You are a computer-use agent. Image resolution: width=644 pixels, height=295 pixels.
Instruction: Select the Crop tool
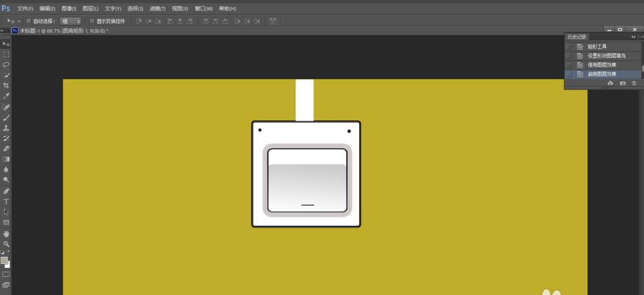[x=6, y=85]
